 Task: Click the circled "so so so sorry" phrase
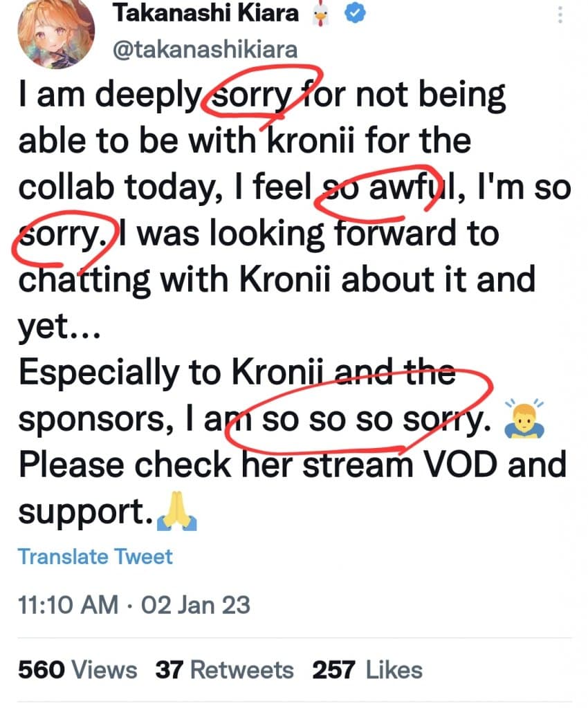click(x=367, y=420)
